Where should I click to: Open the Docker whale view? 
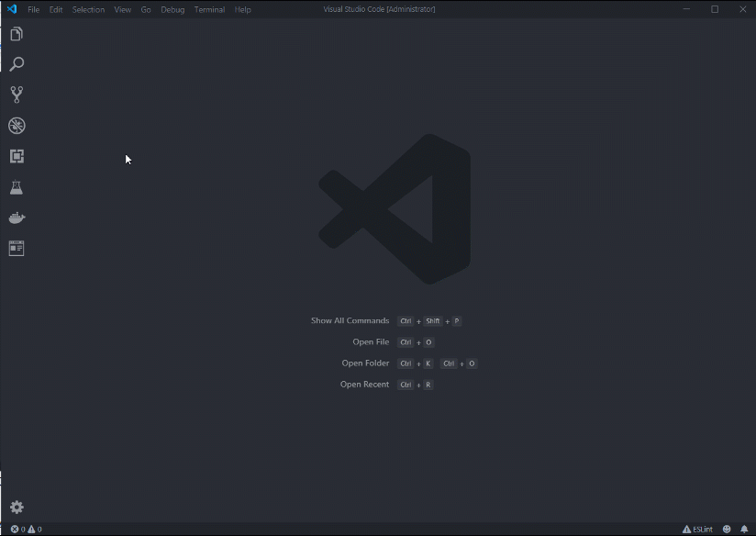tap(17, 218)
